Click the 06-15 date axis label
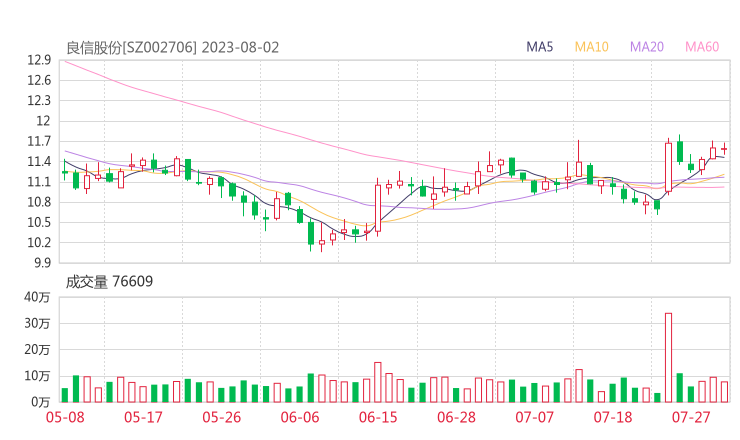 point(378,417)
